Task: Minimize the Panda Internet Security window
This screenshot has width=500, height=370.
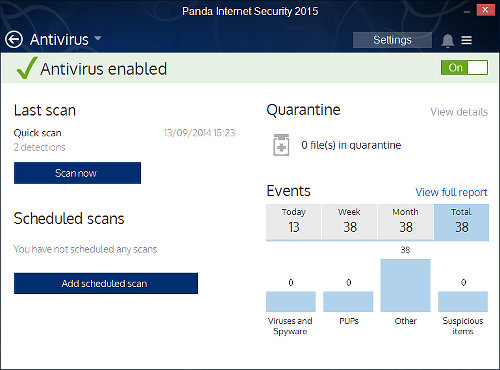Action: (x=467, y=12)
